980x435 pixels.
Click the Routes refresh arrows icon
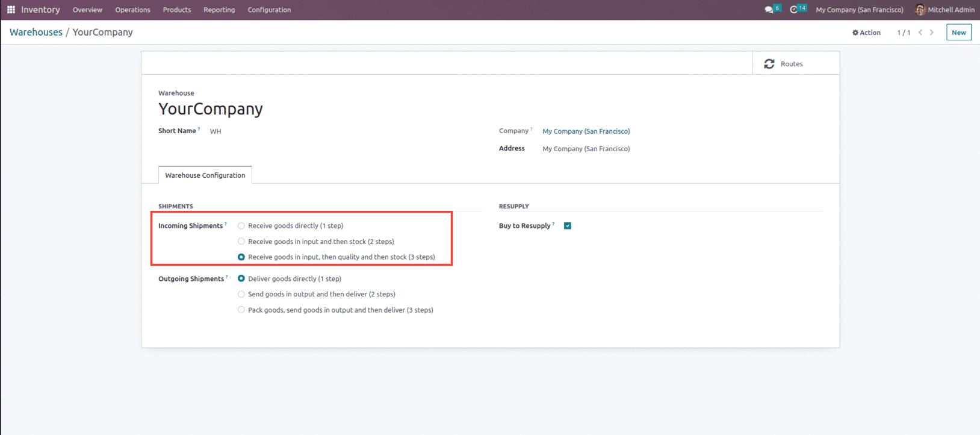point(769,64)
